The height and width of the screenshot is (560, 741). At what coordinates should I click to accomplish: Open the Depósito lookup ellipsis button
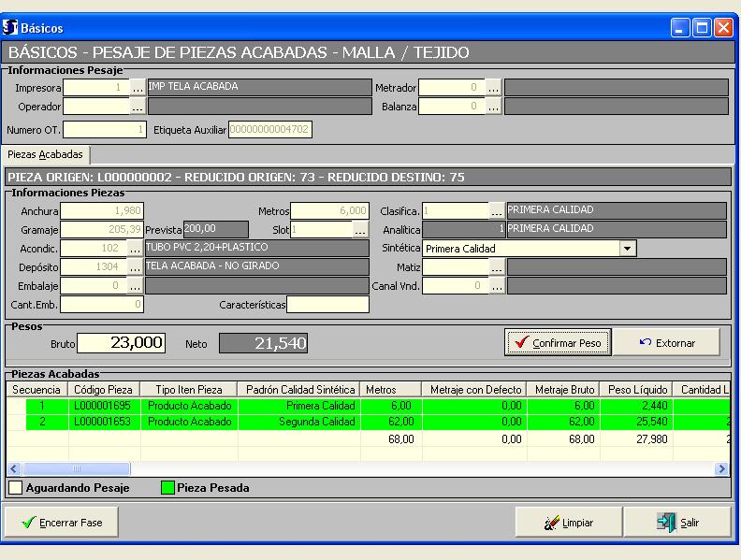point(137,267)
